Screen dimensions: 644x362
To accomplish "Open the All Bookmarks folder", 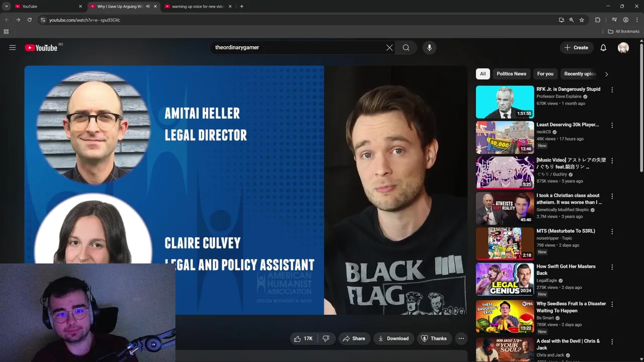I will coord(623,31).
